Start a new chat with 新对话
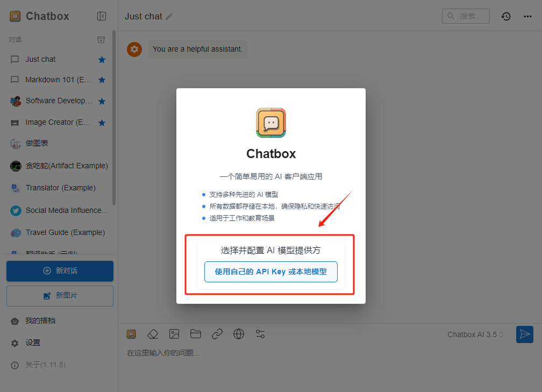This screenshot has height=392, width=542. click(x=60, y=270)
